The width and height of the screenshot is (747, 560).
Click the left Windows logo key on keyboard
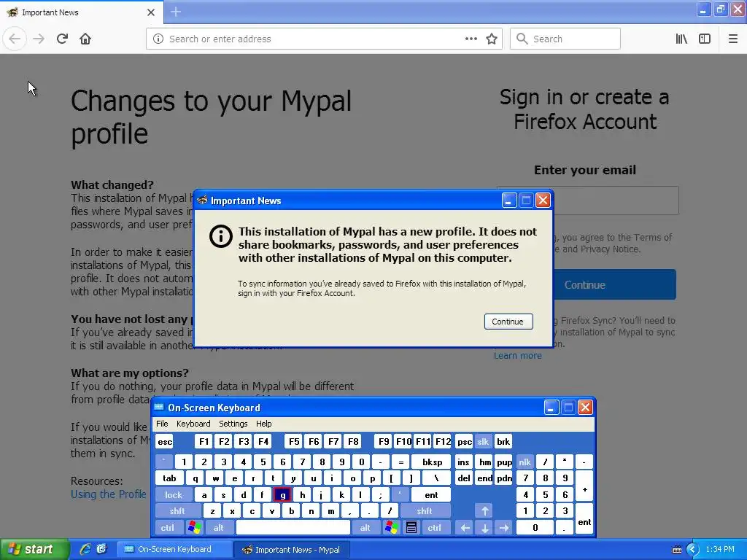pyautogui.click(x=194, y=528)
